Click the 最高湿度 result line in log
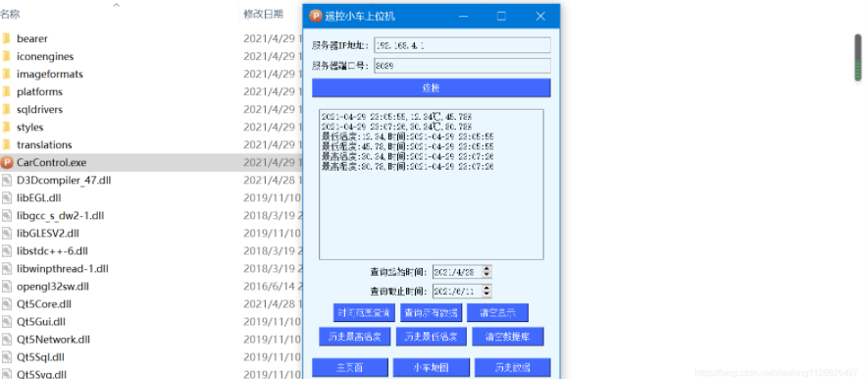 click(407, 167)
